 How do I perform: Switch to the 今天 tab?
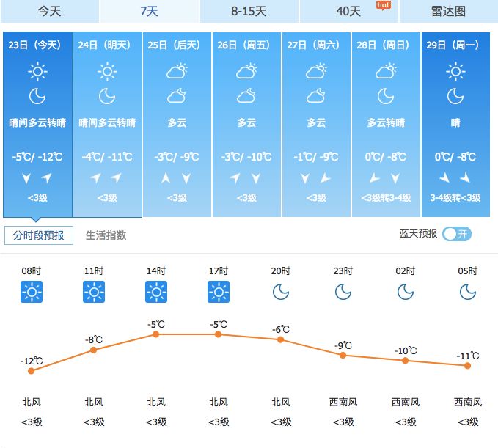click(x=50, y=12)
